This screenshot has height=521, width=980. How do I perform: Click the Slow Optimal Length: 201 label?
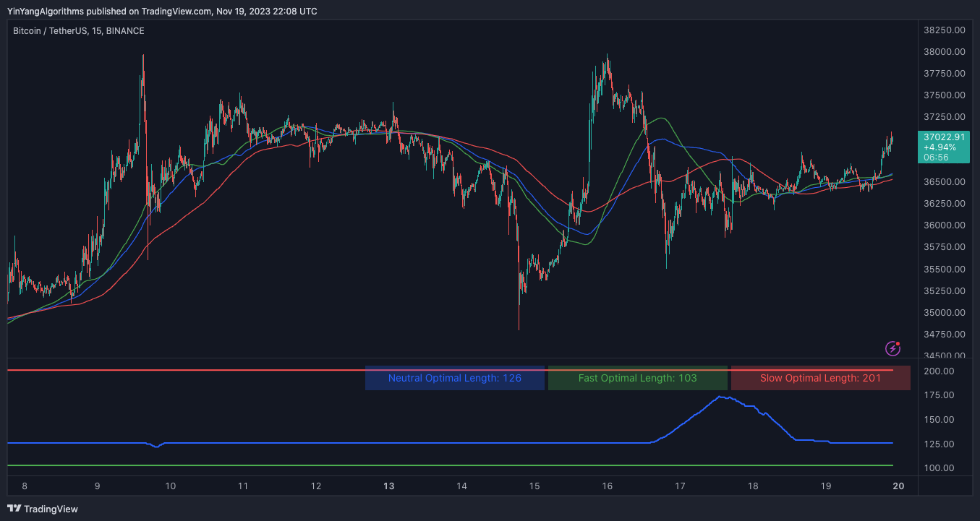click(821, 378)
